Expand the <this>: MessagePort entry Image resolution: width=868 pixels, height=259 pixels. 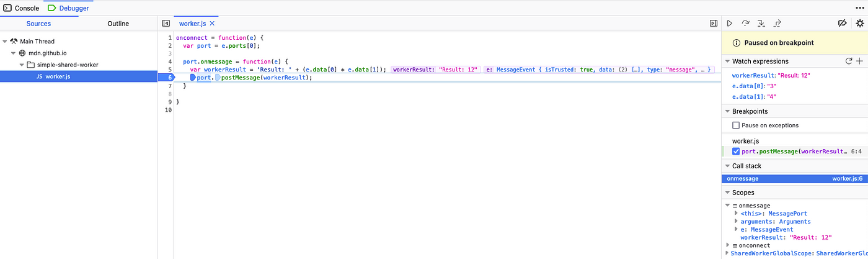(x=736, y=214)
